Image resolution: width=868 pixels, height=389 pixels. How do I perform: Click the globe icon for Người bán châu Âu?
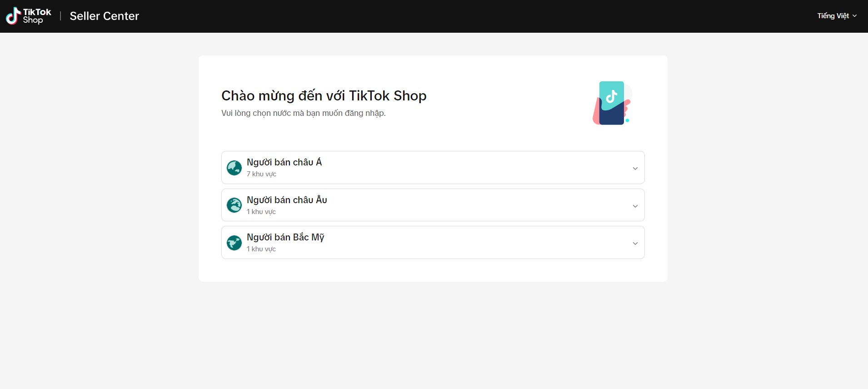(x=234, y=205)
